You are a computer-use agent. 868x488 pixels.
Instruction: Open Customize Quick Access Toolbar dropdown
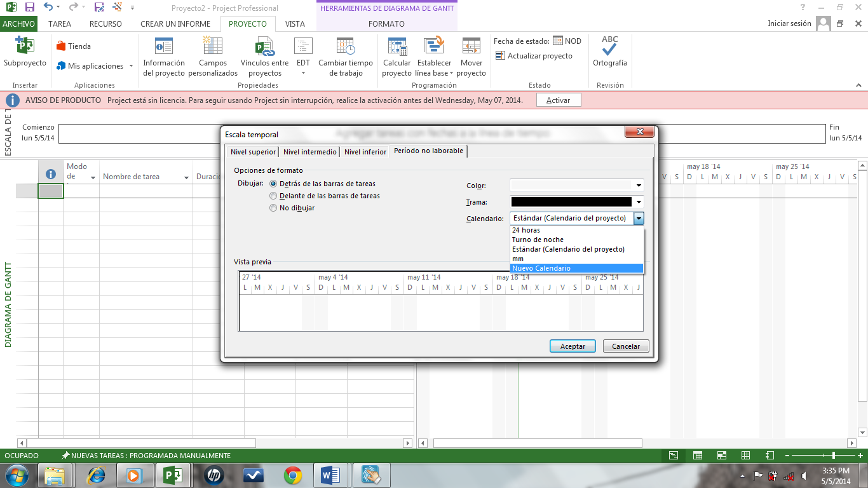(x=132, y=8)
